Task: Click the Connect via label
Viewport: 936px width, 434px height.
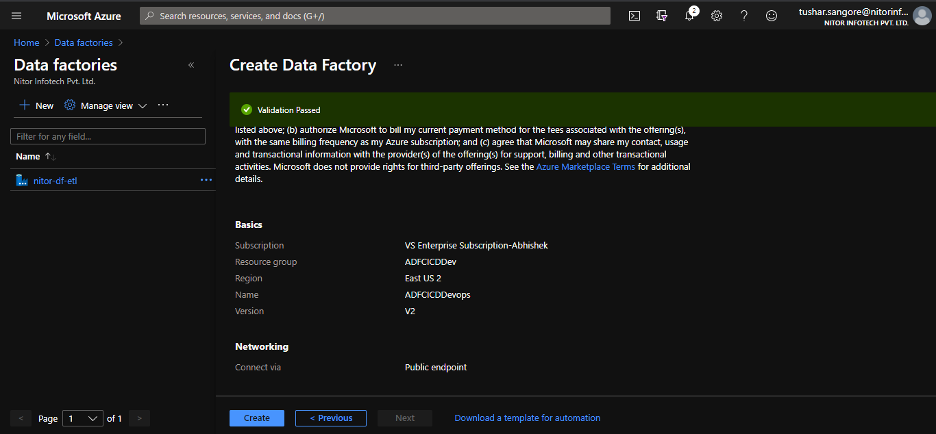Action: pyautogui.click(x=258, y=367)
